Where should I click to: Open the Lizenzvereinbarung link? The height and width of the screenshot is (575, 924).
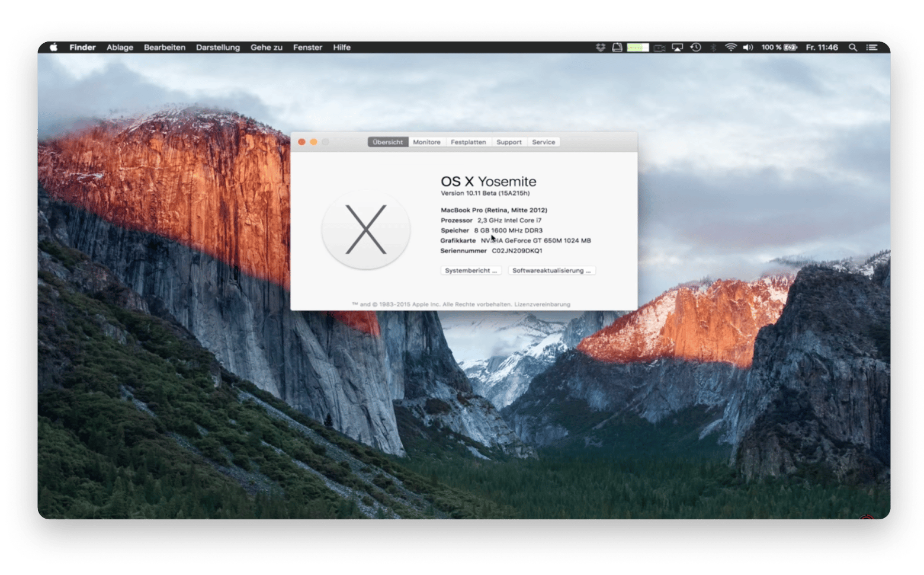[x=542, y=304]
